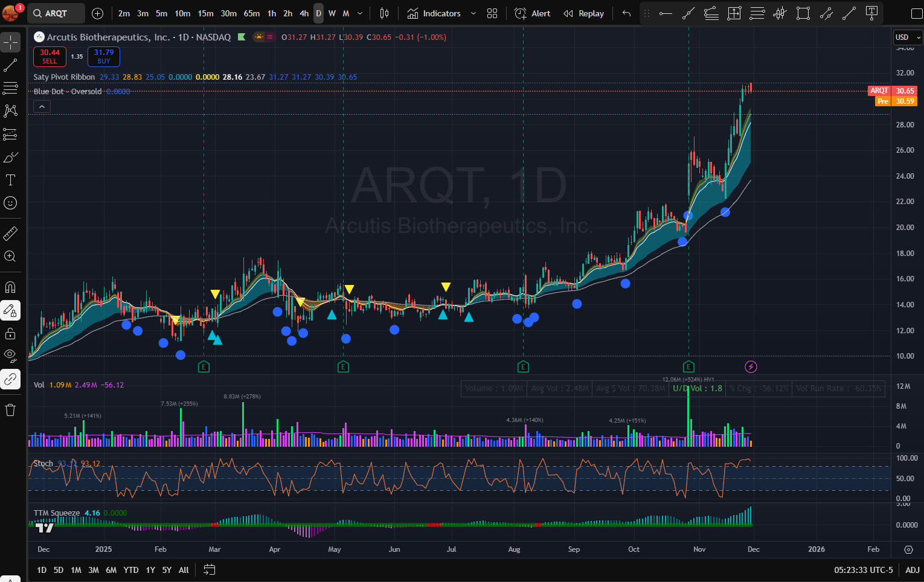The width and height of the screenshot is (924, 582).
Task: Click the 30.44 SELL button
Action: tap(50, 57)
